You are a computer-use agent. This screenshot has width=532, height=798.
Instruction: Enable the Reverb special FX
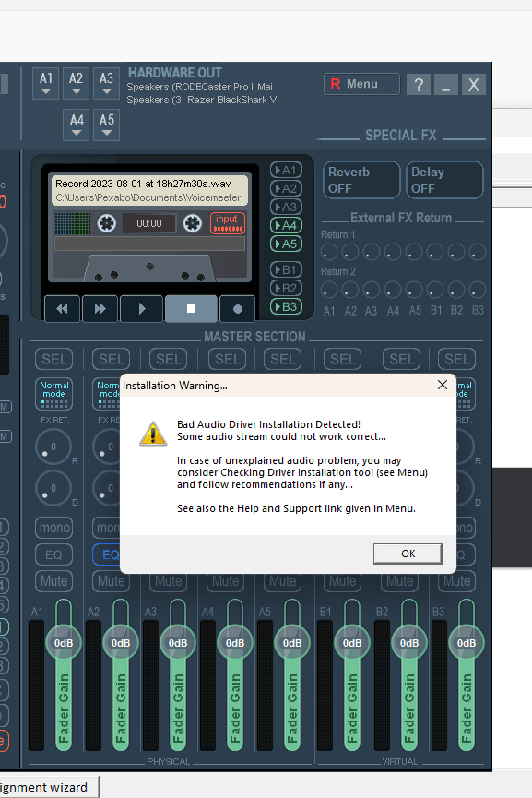click(x=361, y=180)
